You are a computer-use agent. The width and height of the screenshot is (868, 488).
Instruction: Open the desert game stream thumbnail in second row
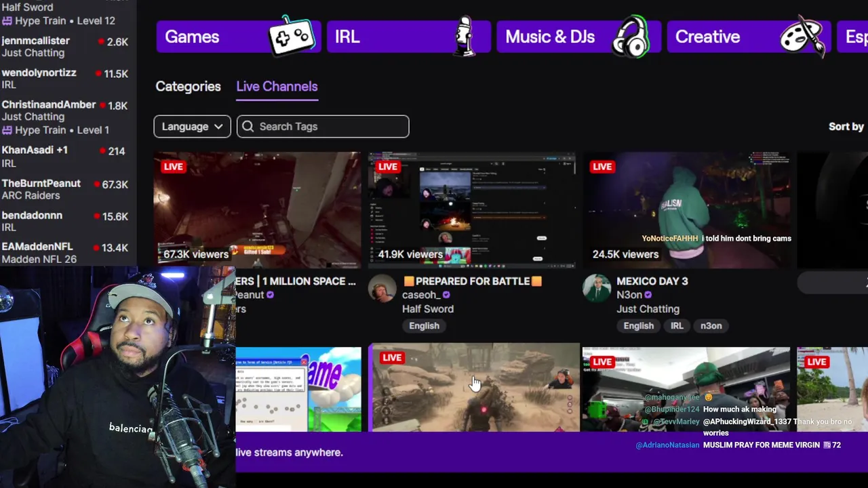pos(474,388)
